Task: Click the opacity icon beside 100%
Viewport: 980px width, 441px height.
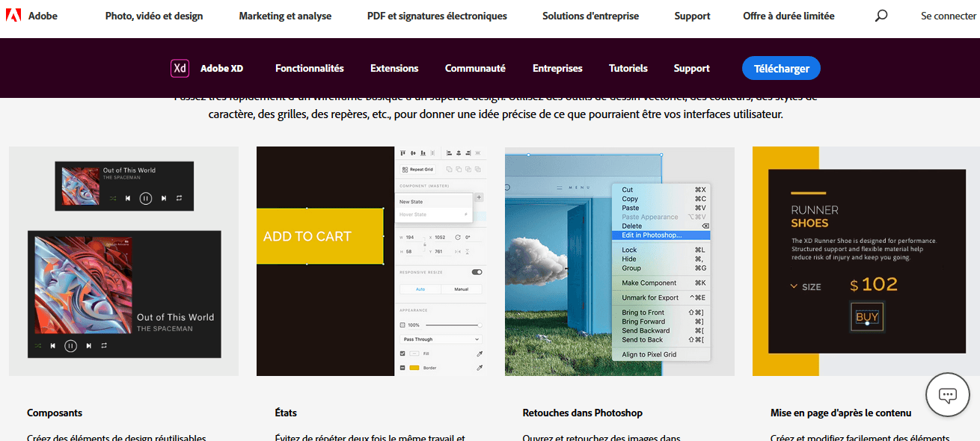Action: (x=402, y=325)
